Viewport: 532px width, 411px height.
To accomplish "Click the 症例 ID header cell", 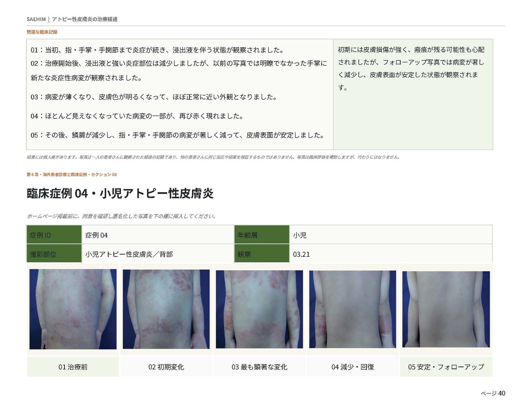I will tap(54, 235).
